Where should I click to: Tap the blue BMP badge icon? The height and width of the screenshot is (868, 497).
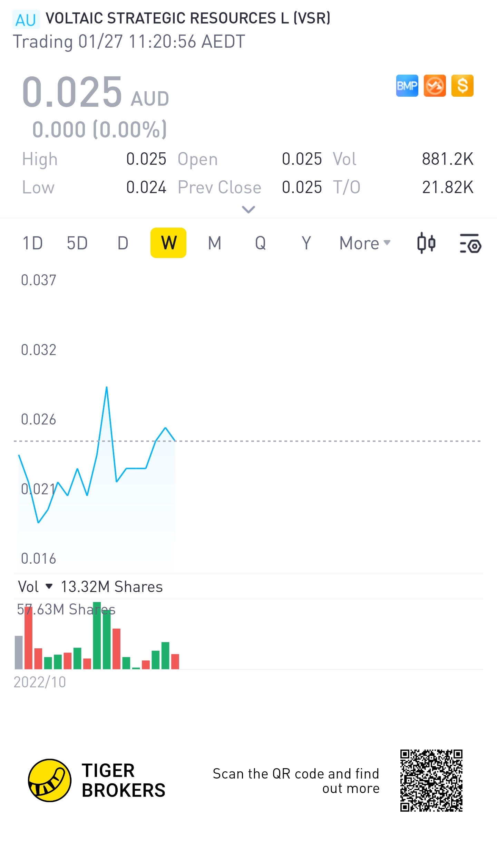tap(407, 86)
